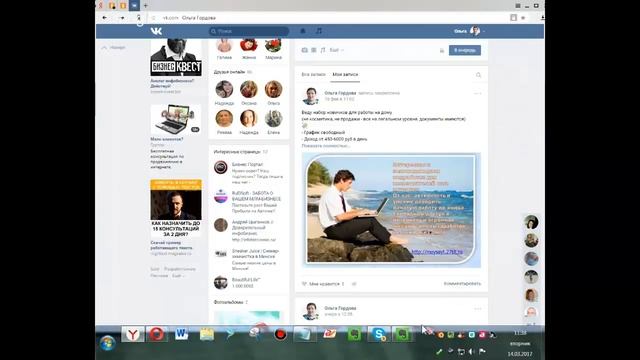Open the Ольга profile menu arrow in header
The image size is (640, 360).
(484, 31)
